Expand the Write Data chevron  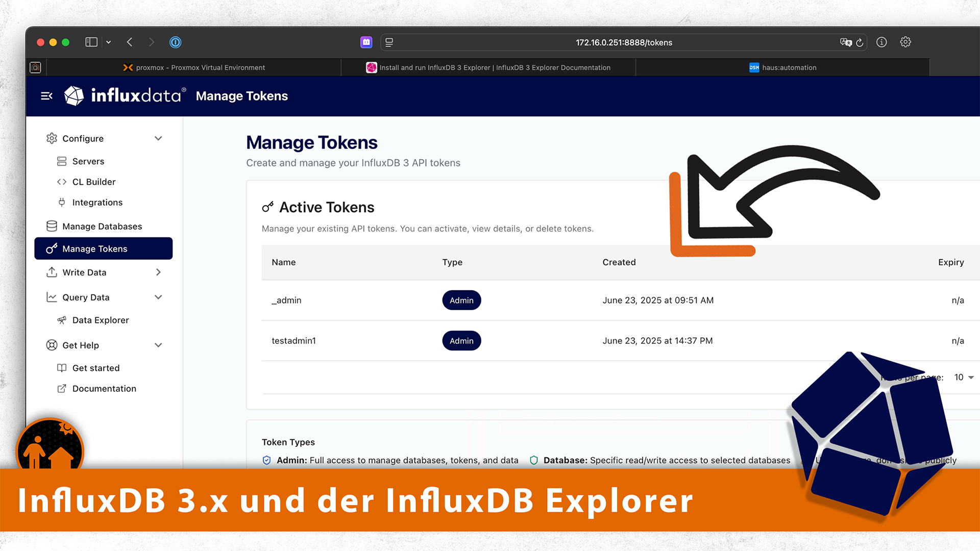click(x=158, y=272)
